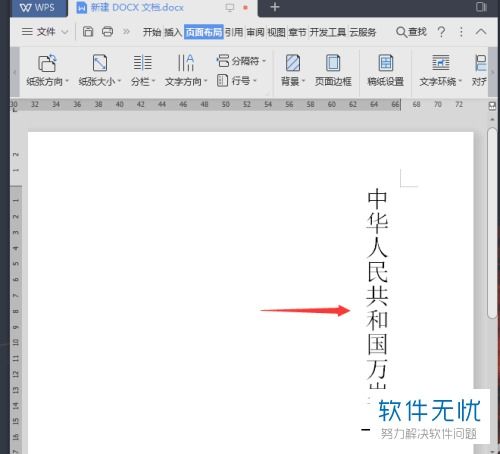The height and width of the screenshot is (454, 500).
Task: Open the 纸张大小 paper size icon
Action: pyautogui.click(x=100, y=63)
